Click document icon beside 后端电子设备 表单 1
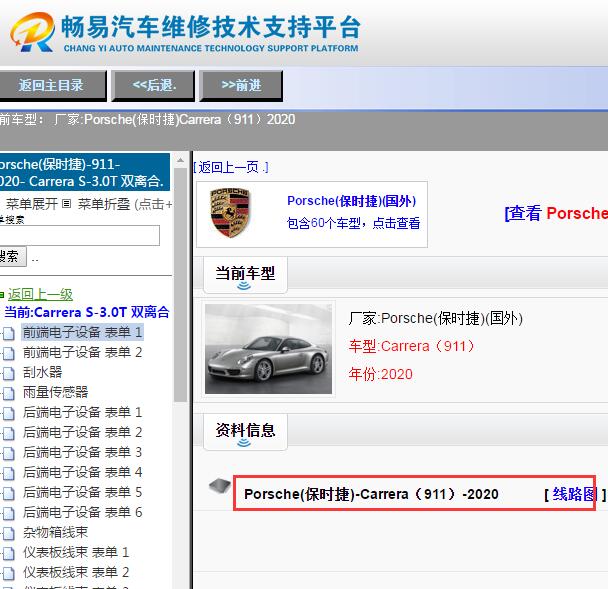The image size is (608, 589). point(9,413)
